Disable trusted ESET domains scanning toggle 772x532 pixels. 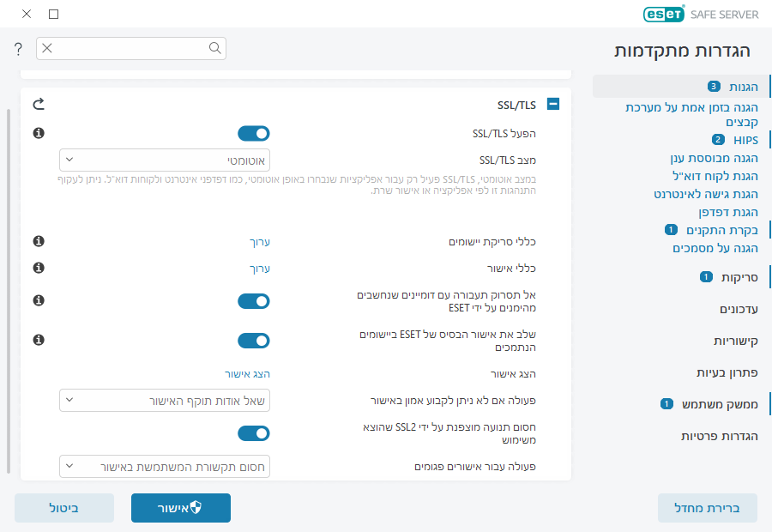[254, 301]
